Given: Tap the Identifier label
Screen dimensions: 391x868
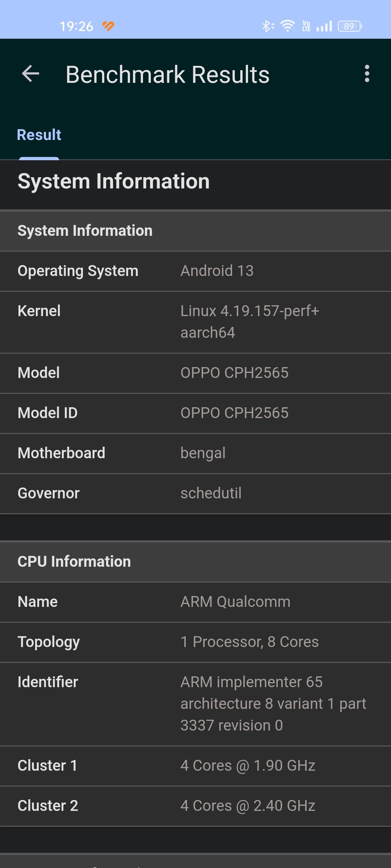Looking at the screenshot, I should 48,682.
